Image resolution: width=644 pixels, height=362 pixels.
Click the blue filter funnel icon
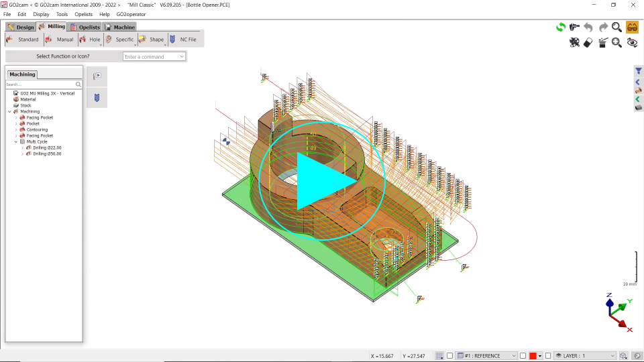(639, 71)
